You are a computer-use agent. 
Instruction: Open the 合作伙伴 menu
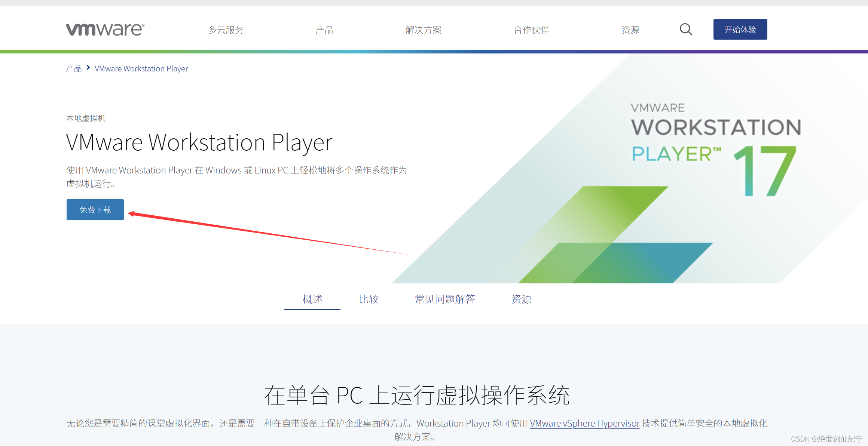coord(531,30)
